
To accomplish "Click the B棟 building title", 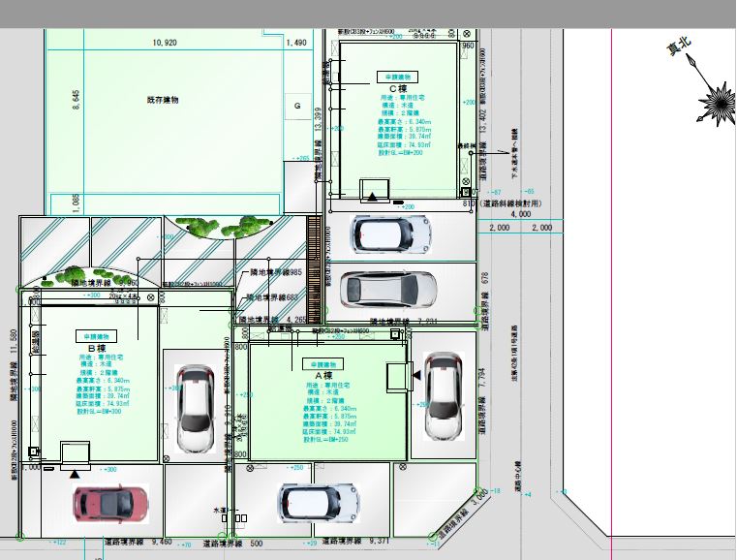I will [x=97, y=349].
